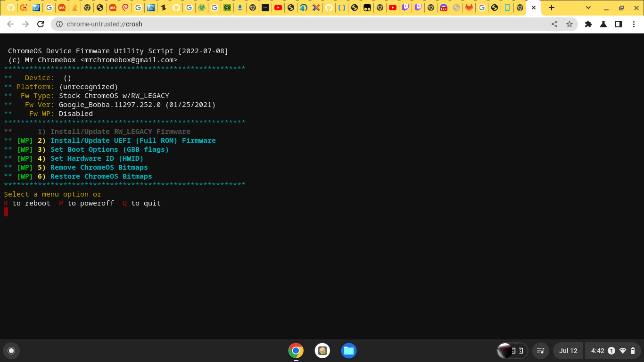The image size is (644, 362).
Task: Click the Chrome Labs beaker icon
Action: [603, 24]
